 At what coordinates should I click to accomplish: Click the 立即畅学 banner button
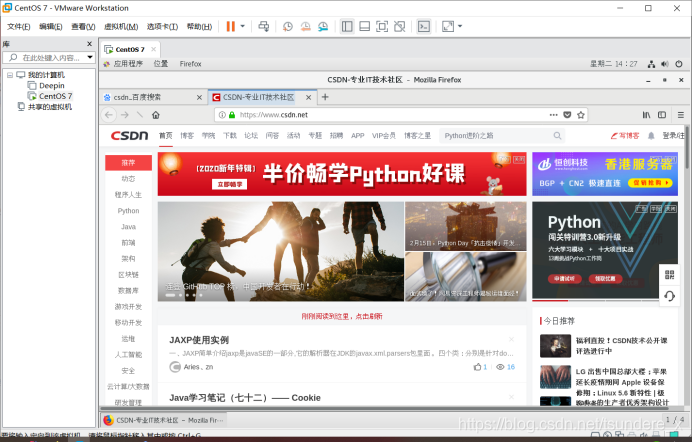(229, 184)
